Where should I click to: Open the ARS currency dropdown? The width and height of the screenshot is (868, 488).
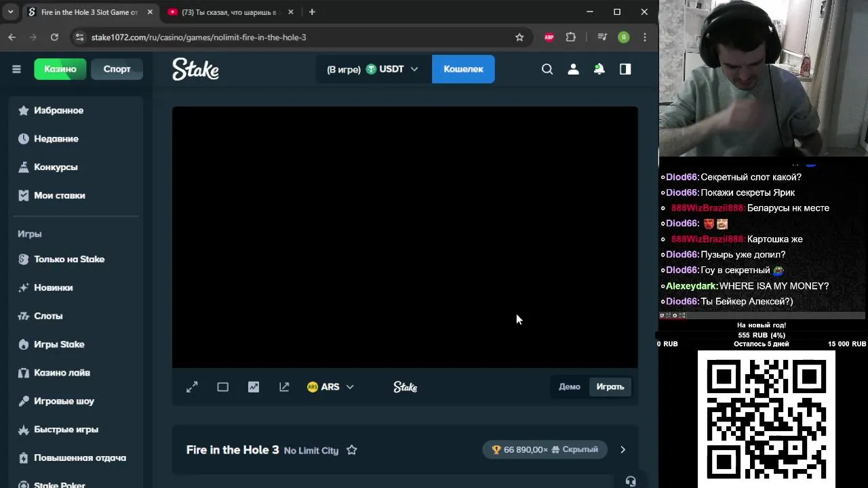point(330,387)
